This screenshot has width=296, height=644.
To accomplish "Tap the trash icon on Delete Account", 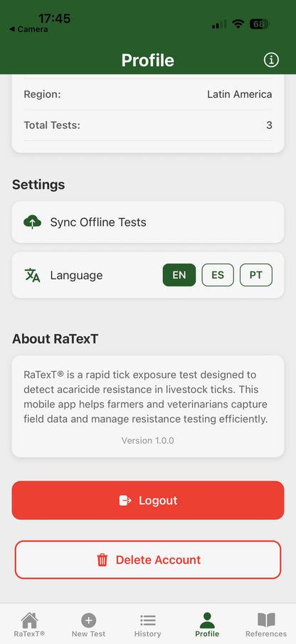I will coord(102,560).
